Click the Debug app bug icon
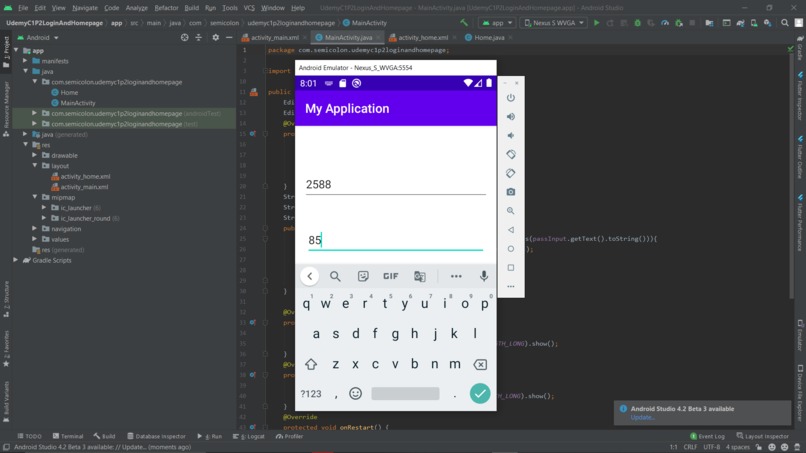The height and width of the screenshot is (453, 806). point(637,23)
